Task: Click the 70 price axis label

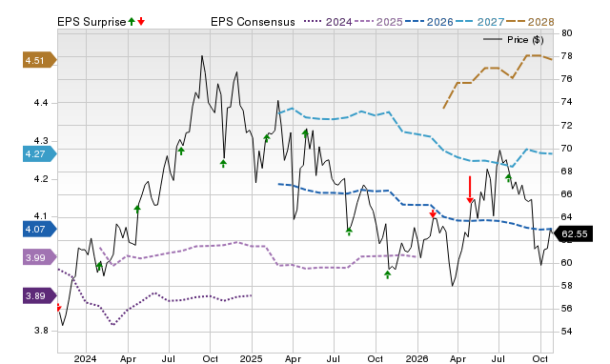Action: (567, 148)
